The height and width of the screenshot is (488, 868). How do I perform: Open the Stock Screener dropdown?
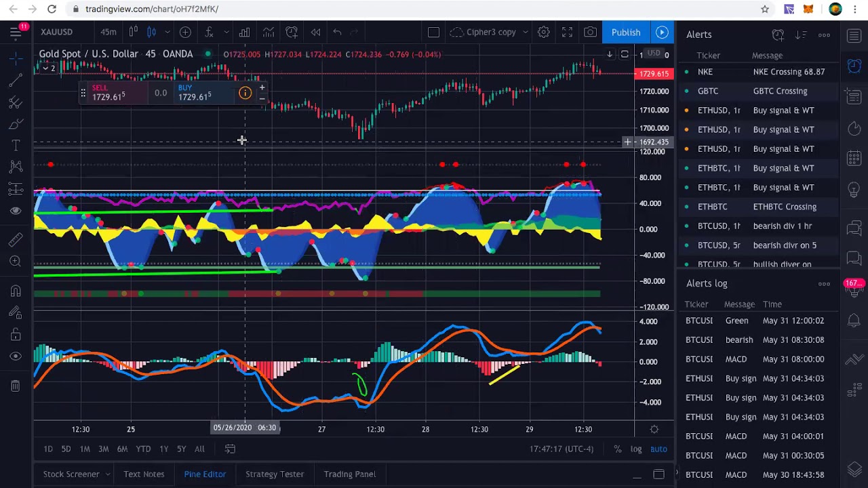76,474
